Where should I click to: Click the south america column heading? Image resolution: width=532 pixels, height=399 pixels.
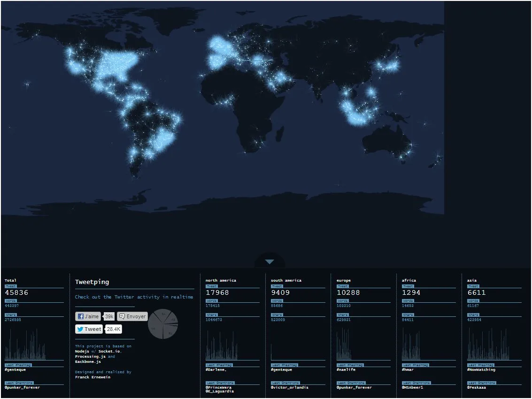pos(286,281)
